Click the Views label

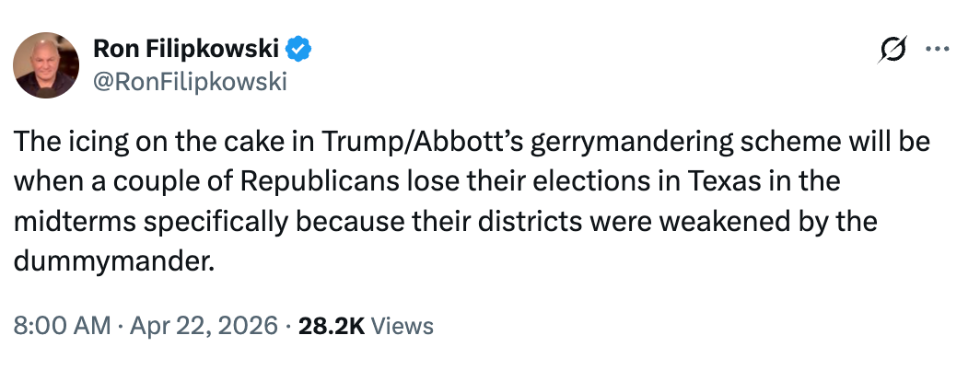[403, 325]
